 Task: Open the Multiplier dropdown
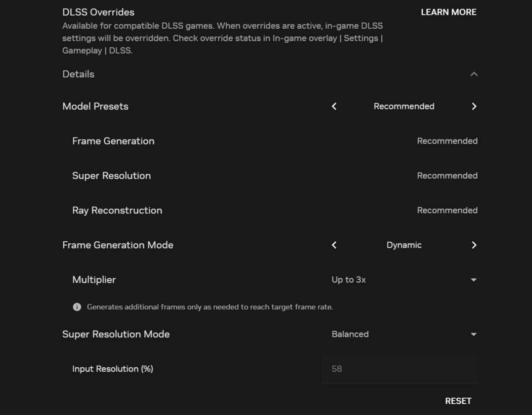point(404,280)
